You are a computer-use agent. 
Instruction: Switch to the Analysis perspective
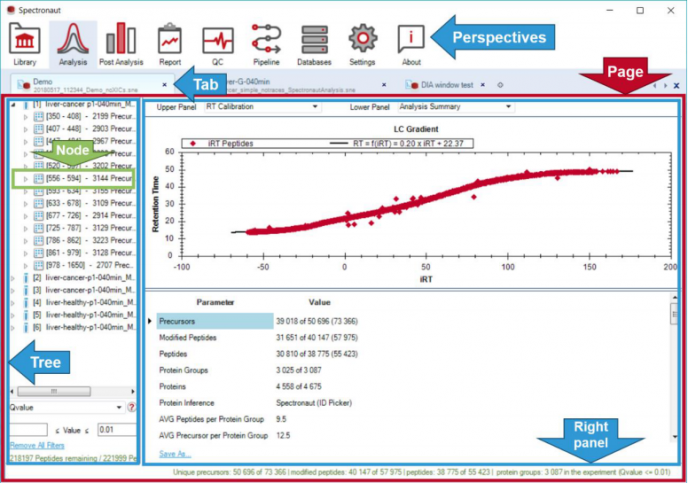coord(71,44)
